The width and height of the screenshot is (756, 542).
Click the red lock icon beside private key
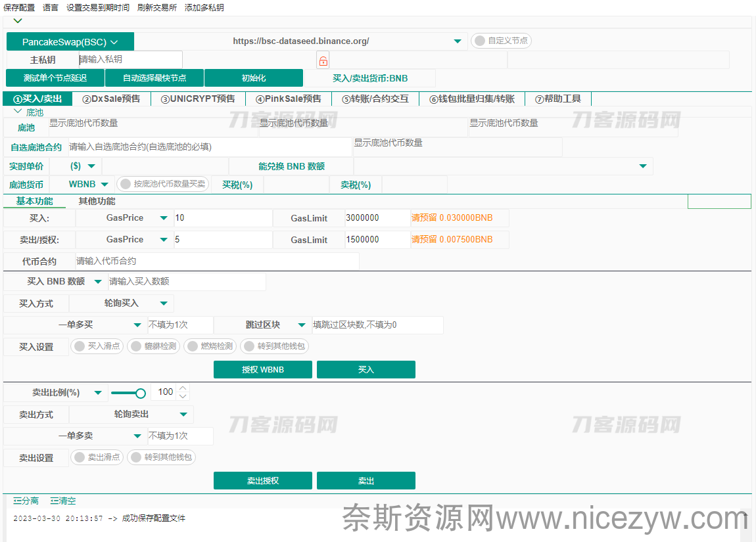click(x=323, y=60)
